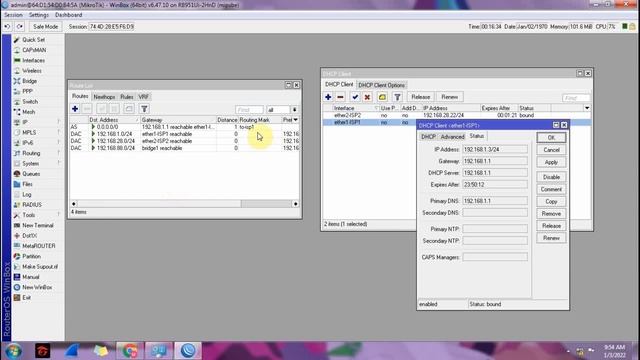Open Dot1X menu
The height and width of the screenshot is (360, 640).
coord(29,236)
